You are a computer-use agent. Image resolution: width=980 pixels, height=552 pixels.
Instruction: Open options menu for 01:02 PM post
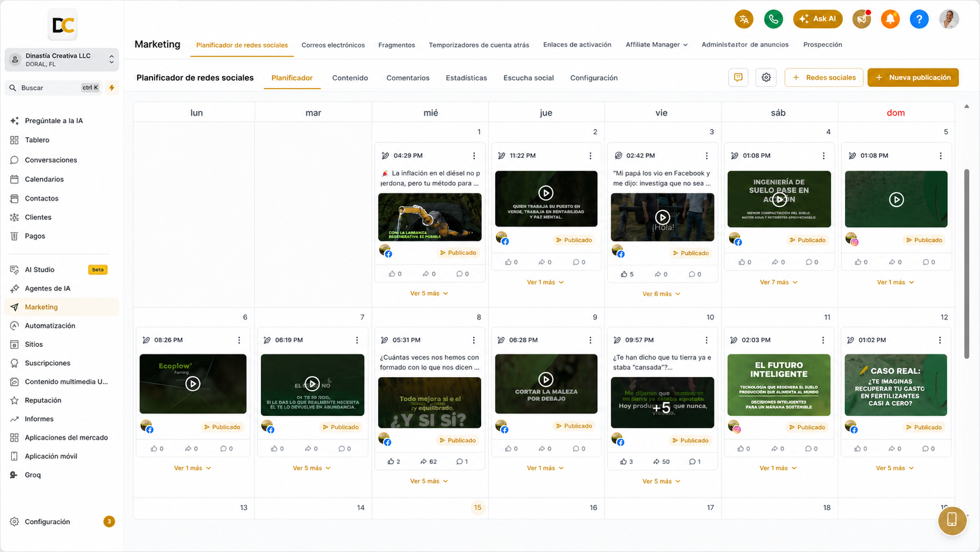pos(940,340)
